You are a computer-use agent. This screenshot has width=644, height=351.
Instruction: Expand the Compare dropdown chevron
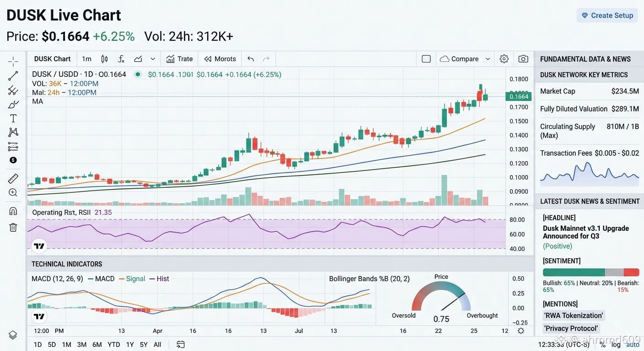(488, 59)
